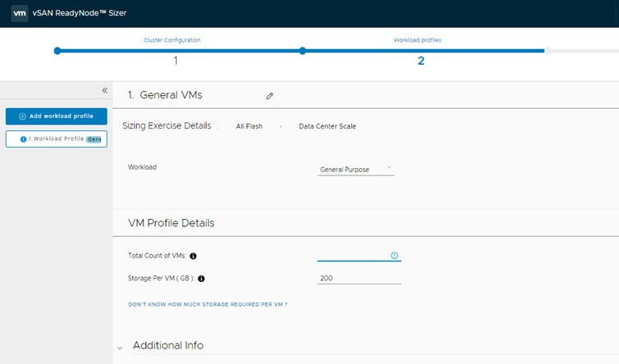
Task: Open Don't know how much storage link
Action: [207, 304]
